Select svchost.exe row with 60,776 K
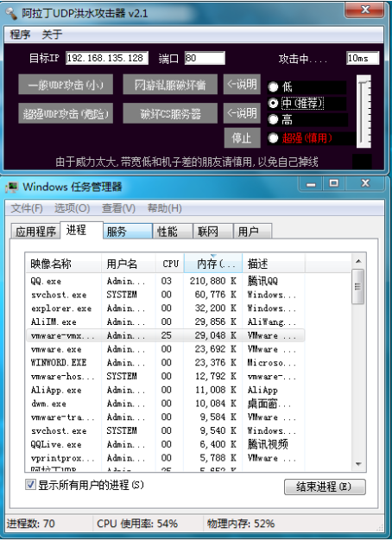Viewport: 392px width, 541px height. pos(166,295)
